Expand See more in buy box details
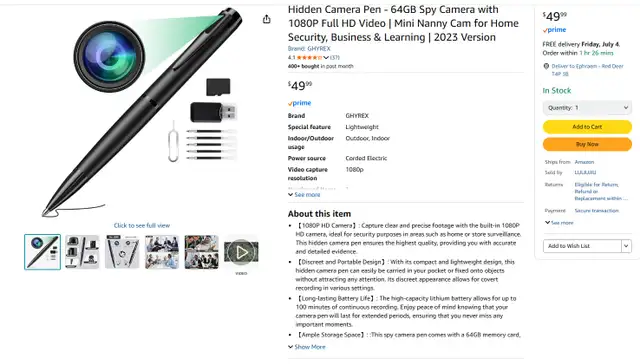 (559, 223)
